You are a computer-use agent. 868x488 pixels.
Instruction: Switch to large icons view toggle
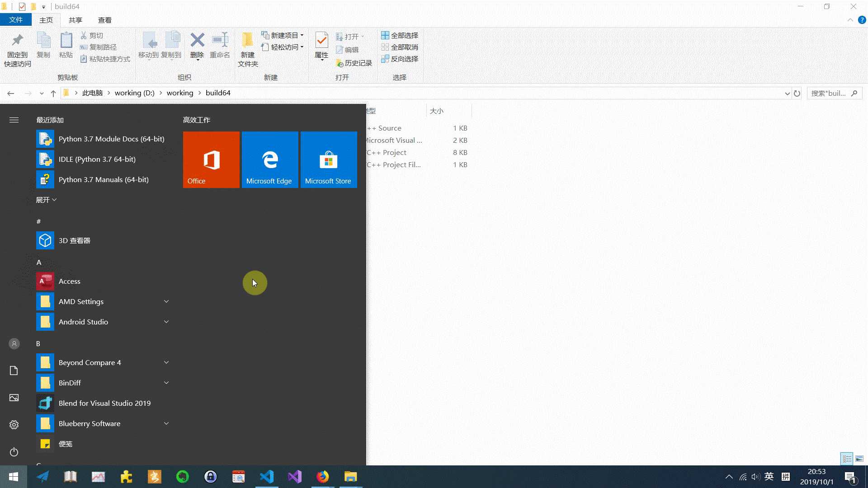(x=859, y=459)
